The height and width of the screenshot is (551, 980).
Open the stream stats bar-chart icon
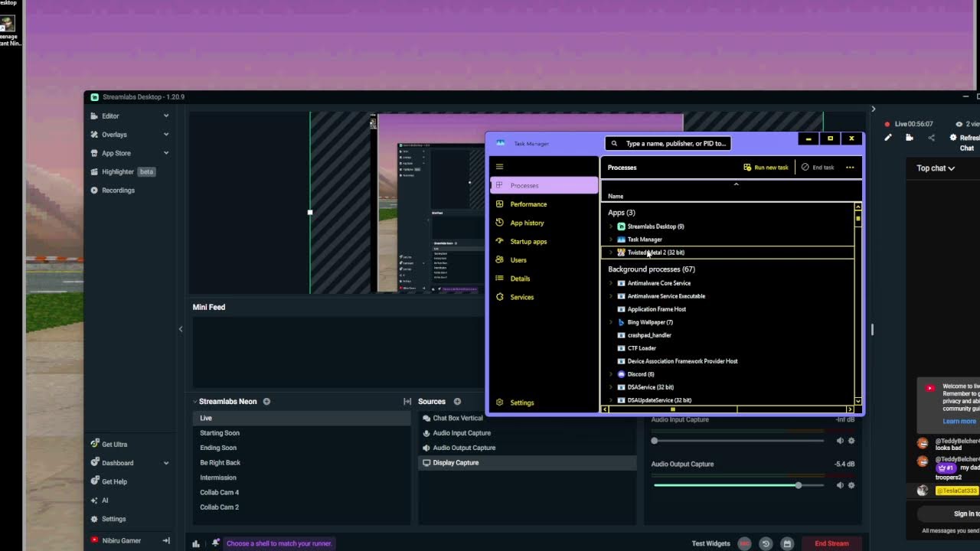196,543
